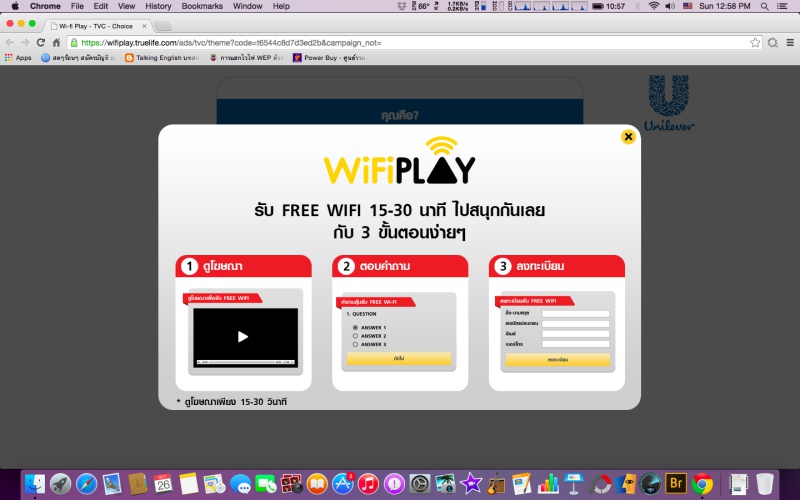
Task: Open the Apple menu
Action: coord(15,6)
